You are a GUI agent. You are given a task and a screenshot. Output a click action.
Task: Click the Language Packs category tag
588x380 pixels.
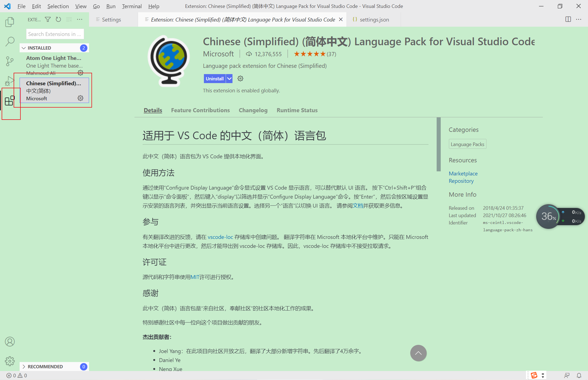click(x=467, y=144)
